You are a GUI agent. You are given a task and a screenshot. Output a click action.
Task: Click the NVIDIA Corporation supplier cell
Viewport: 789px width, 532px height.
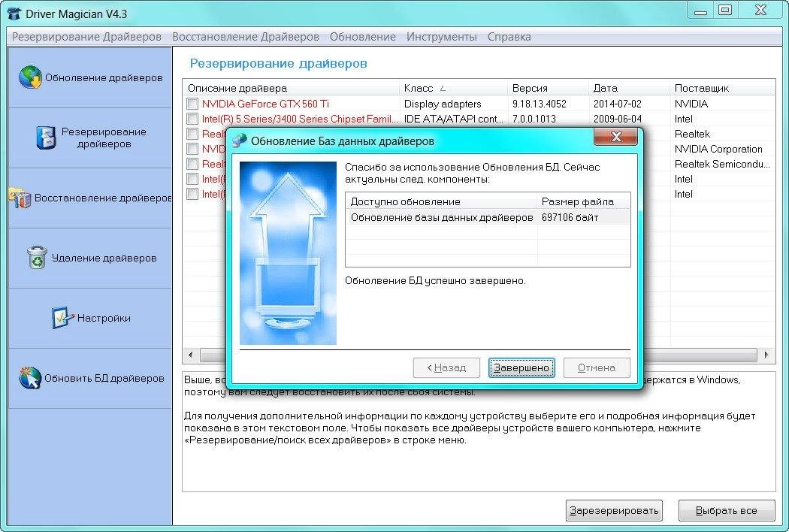coord(718,149)
